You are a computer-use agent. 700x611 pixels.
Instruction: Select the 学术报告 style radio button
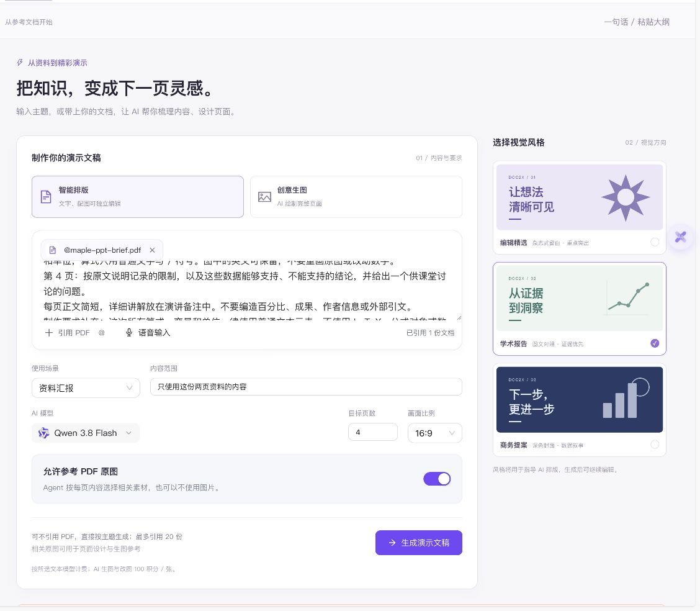coord(655,343)
